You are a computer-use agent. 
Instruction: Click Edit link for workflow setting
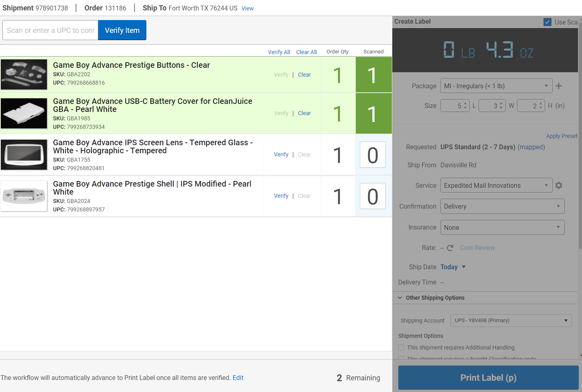coord(238,378)
